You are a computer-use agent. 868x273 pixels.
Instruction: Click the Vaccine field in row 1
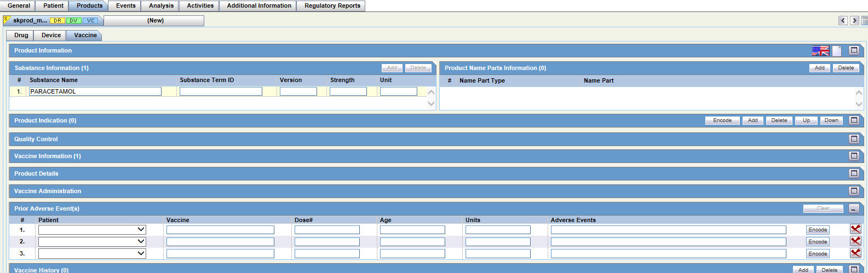point(220,230)
